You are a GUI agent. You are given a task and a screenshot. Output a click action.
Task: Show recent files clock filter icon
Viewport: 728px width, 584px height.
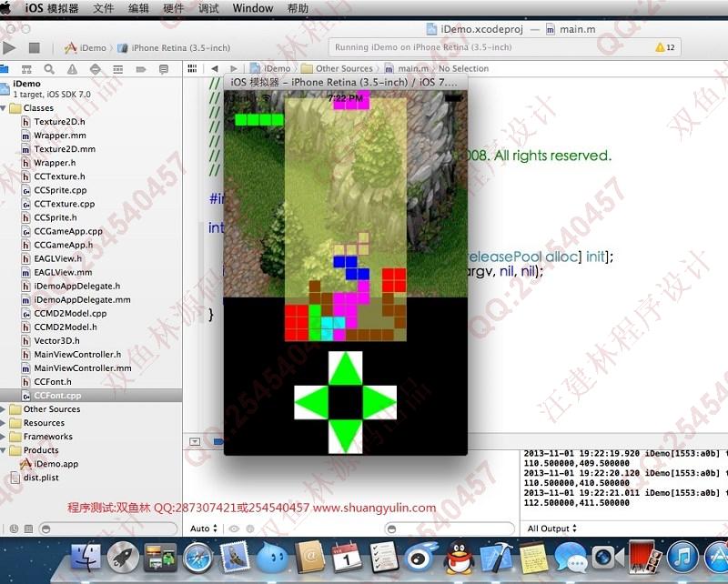[14, 529]
